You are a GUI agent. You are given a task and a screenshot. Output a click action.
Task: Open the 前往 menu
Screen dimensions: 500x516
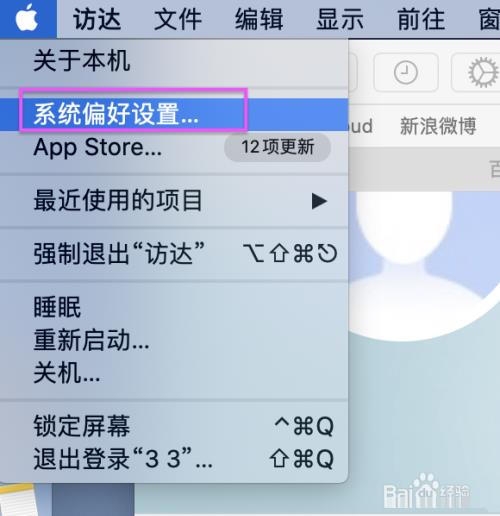[421, 19]
